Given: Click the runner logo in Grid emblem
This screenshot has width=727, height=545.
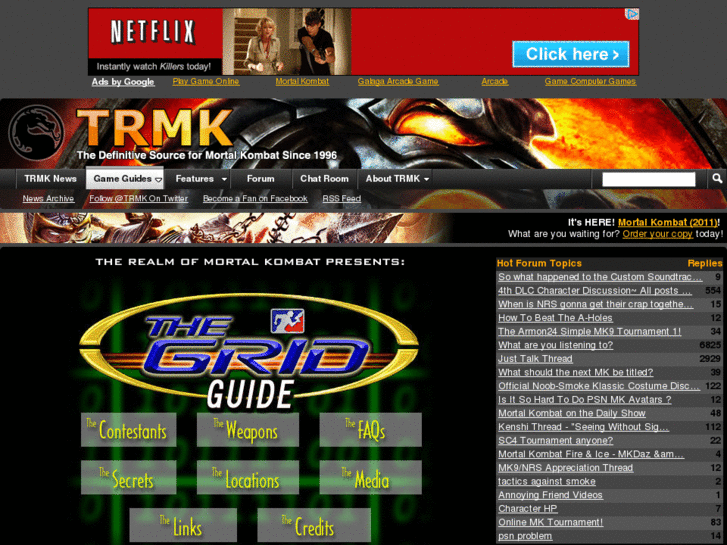Looking at the screenshot, I should pyautogui.click(x=287, y=321).
